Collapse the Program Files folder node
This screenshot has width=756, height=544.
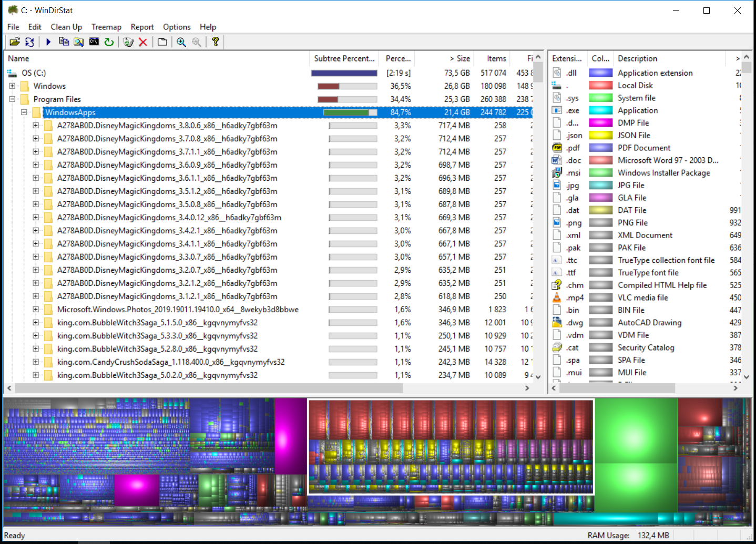(12, 99)
